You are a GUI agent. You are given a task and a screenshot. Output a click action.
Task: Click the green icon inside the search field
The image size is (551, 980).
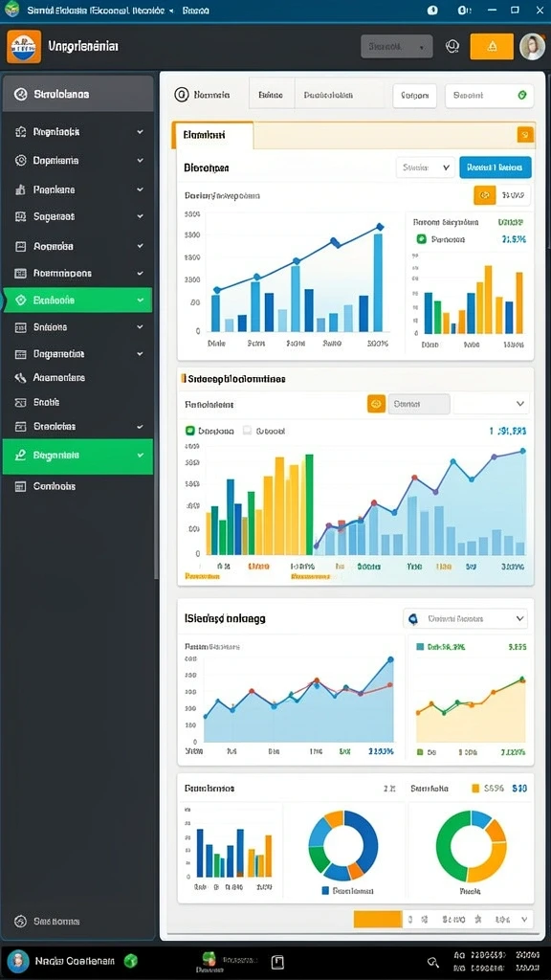pyautogui.click(x=522, y=95)
